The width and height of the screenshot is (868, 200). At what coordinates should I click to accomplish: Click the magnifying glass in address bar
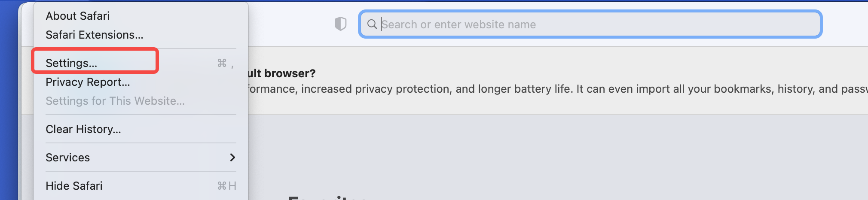(372, 24)
